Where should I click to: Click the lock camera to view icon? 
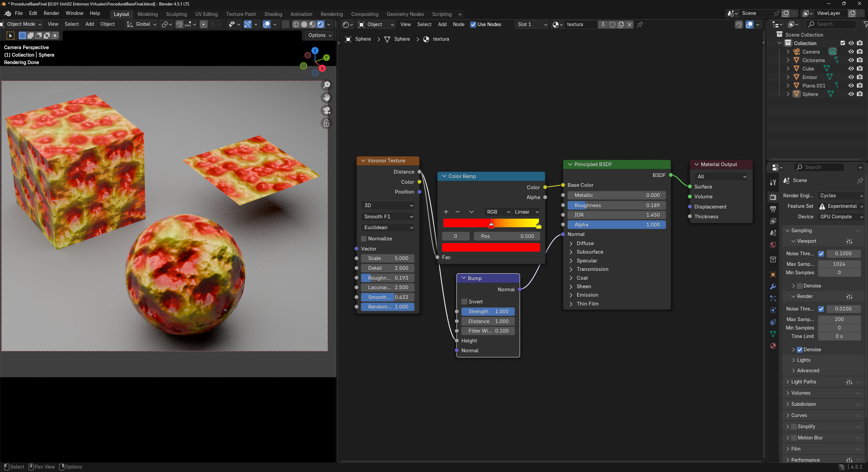(x=327, y=123)
